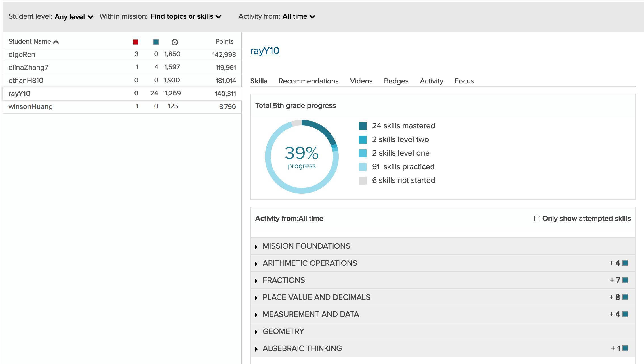
Task: Click digeRen's time value 1,850
Action: (x=172, y=54)
